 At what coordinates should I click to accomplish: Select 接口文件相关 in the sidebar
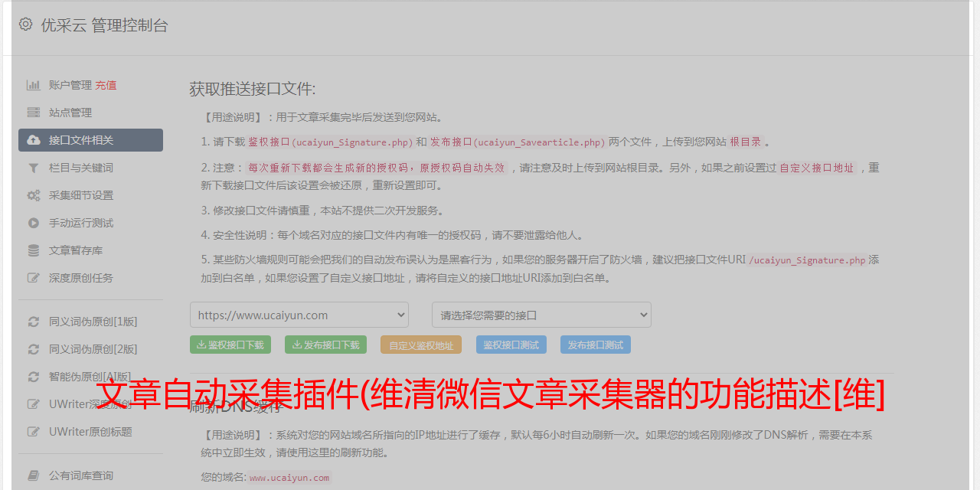click(90, 140)
